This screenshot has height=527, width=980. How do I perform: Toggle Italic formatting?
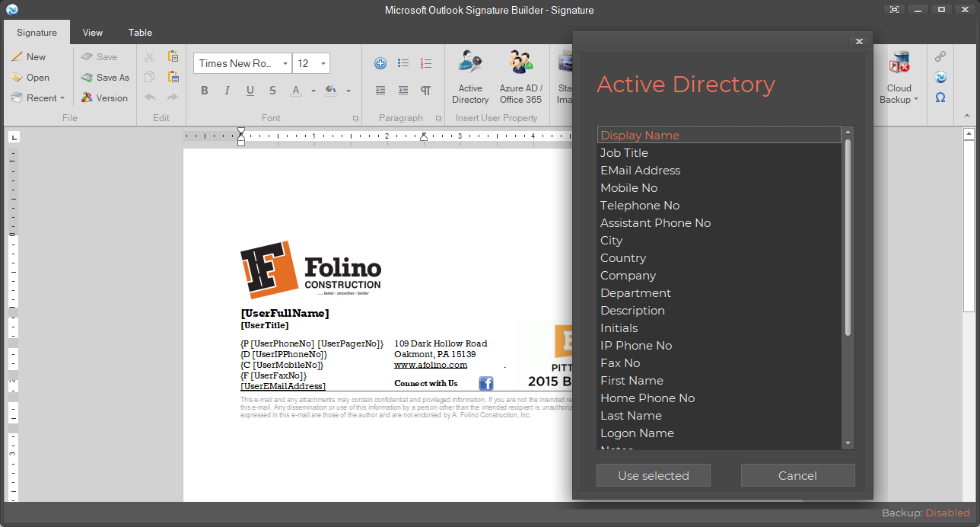click(x=227, y=91)
